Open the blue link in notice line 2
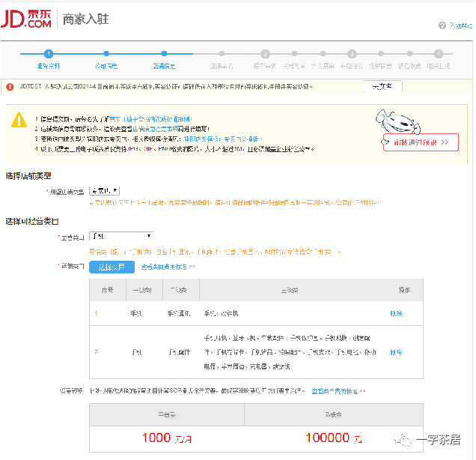This screenshot has height=460, width=476. coord(156,129)
